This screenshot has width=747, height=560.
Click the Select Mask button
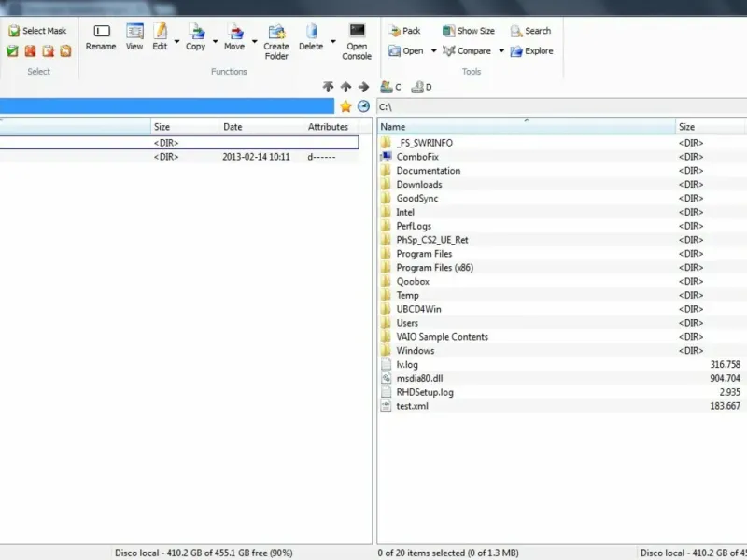point(37,31)
